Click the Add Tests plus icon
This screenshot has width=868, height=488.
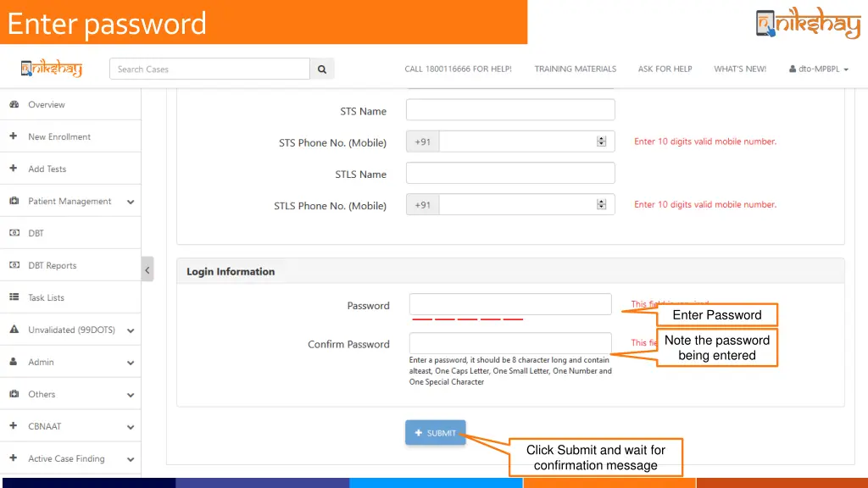click(x=14, y=169)
